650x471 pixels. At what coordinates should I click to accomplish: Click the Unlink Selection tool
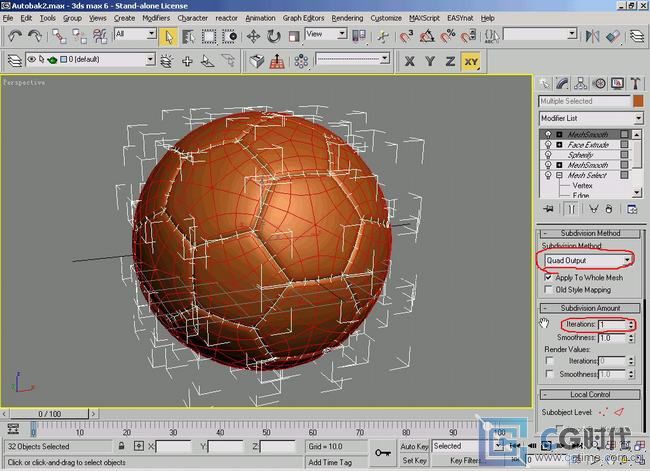point(79,36)
